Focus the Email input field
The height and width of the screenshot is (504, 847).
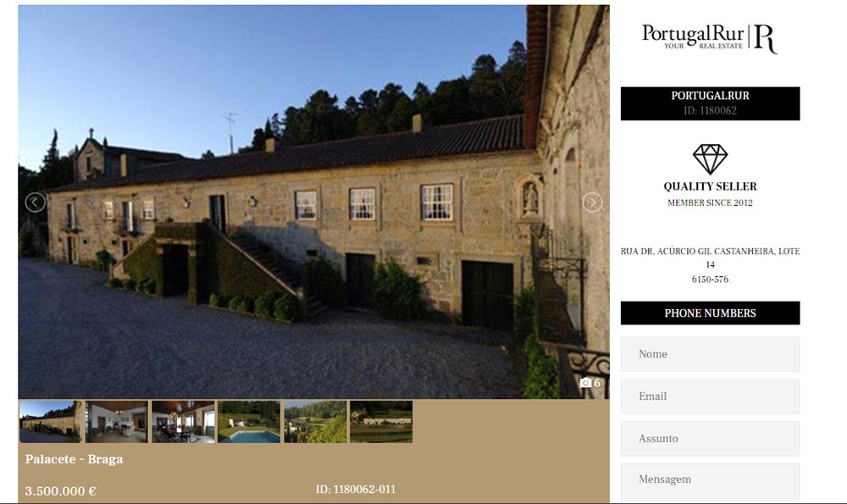point(710,396)
